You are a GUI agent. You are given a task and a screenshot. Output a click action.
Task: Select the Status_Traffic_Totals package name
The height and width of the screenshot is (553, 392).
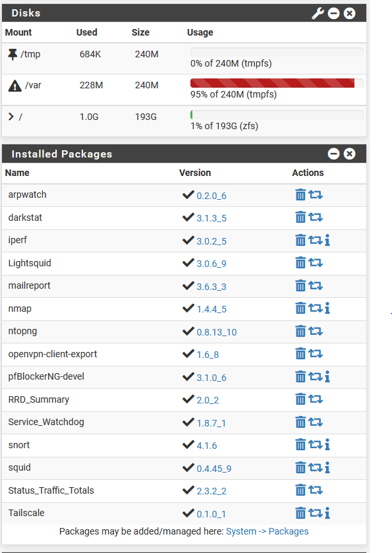click(51, 490)
